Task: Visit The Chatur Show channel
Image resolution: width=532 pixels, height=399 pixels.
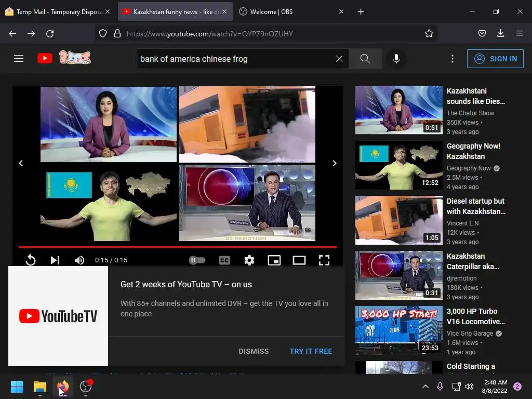Action: tap(470, 113)
